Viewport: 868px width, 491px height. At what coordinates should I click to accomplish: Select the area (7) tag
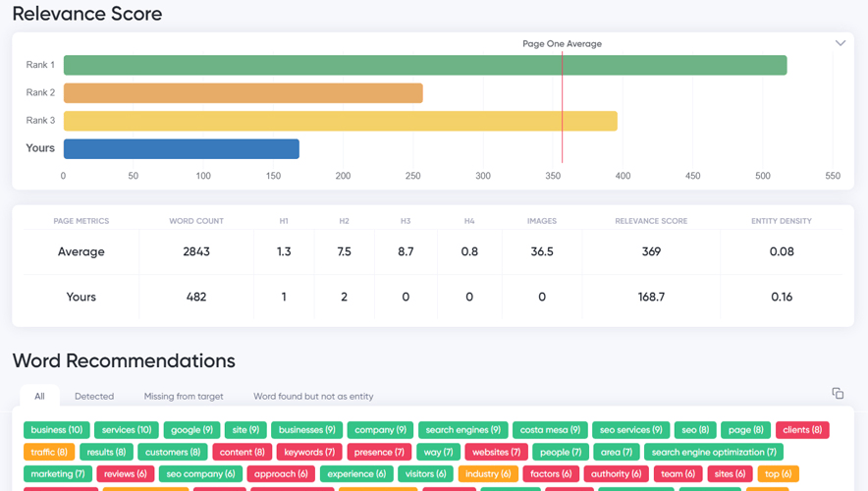click(616, 453)
